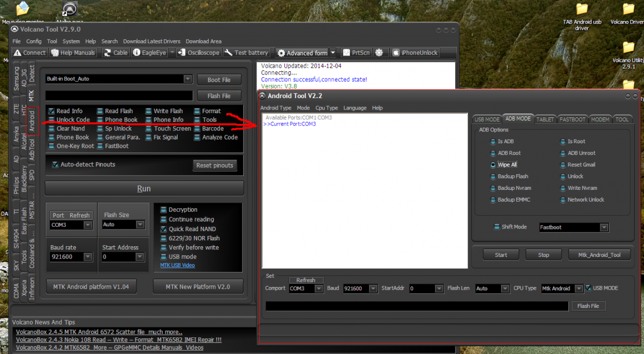The height and width of the screenshot is (354, 644).
Task: Click the Mtk_Android_Tool button
Action: [x=598, y=255]
